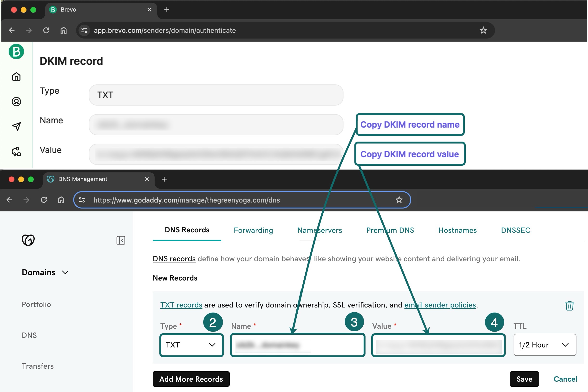The height and width of the screenshot is (392, 588).
Task: Reload the Brevo page
Action: [46, 30]
